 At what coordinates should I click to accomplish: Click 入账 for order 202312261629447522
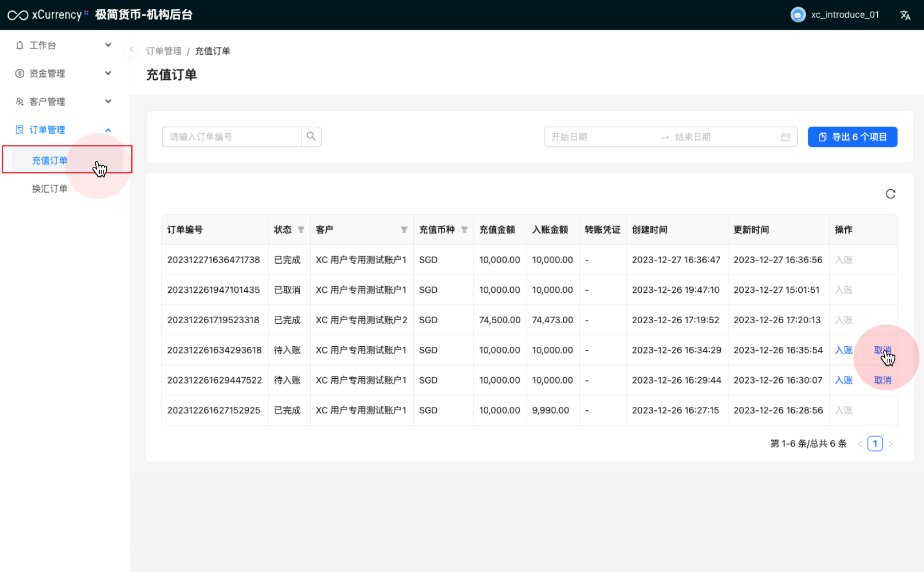(844, 380)
